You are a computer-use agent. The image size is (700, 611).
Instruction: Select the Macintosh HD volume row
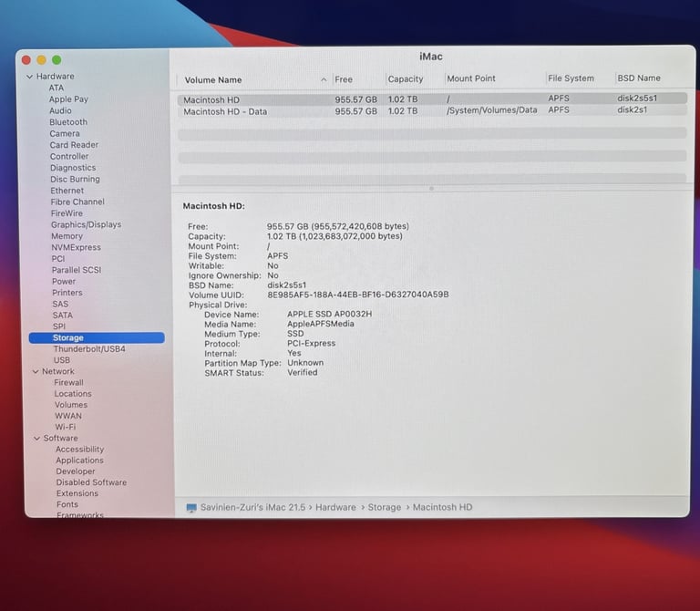pos(432,98)
